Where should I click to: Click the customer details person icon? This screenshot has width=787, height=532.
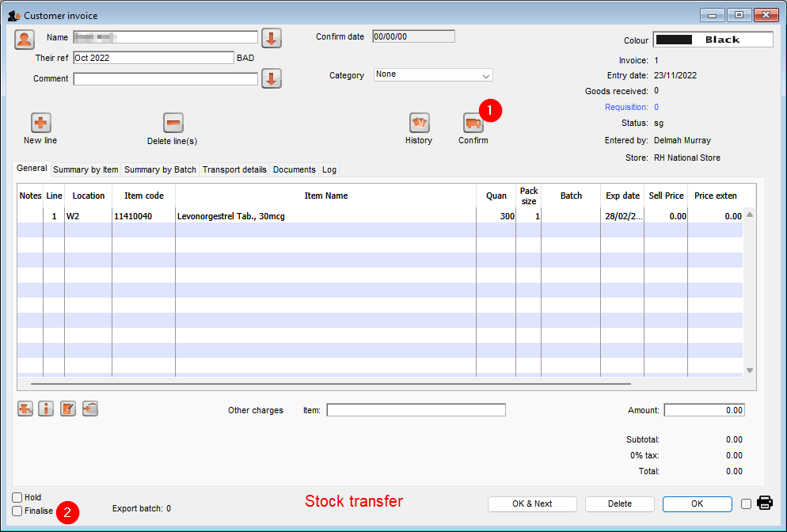coord(25,39)
